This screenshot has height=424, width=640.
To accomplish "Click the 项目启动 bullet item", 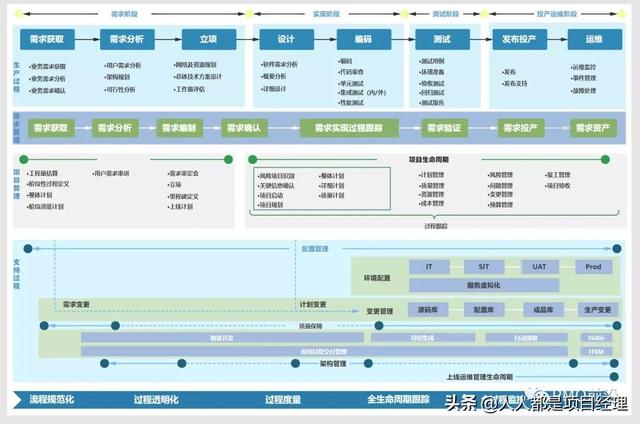I will coord(271,195).
